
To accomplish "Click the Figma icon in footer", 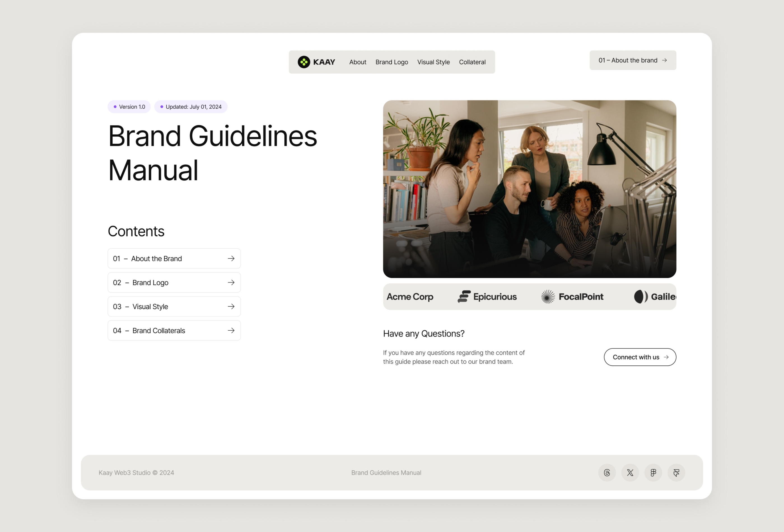I will pyautogui.click(x=654, y=472).
